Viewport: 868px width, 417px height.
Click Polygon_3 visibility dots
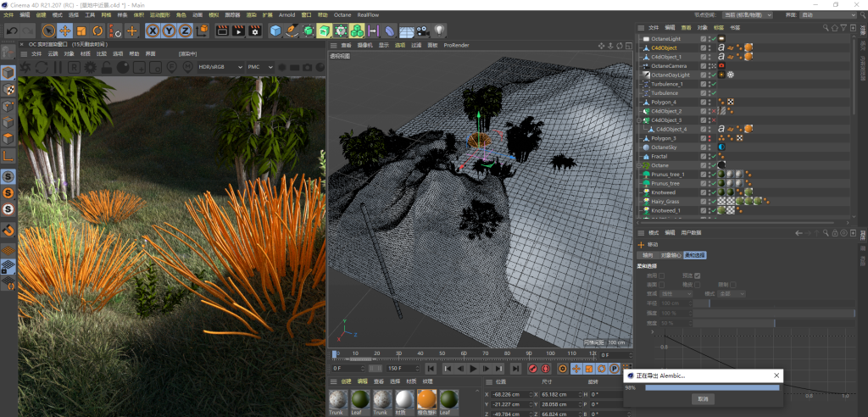point(709,138)
